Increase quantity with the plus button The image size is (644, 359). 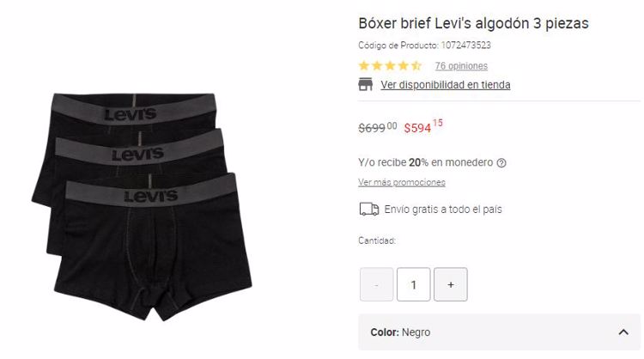[451, 284]
